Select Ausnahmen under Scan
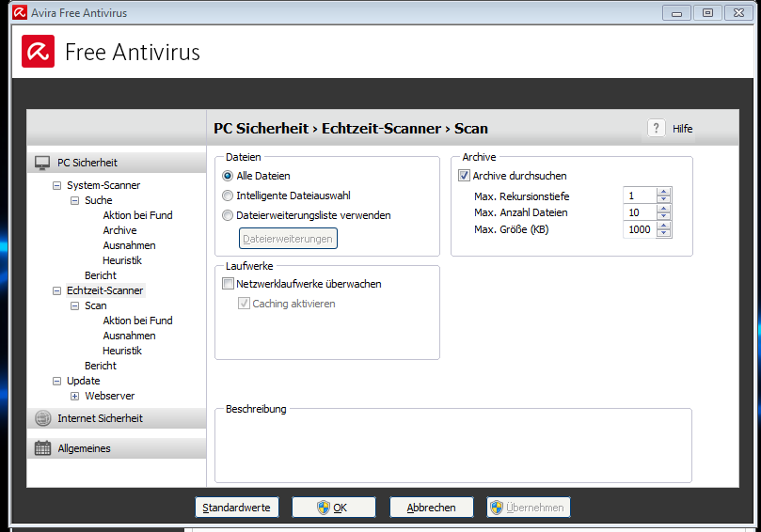761x532 pixels. [x=129, y=336]
